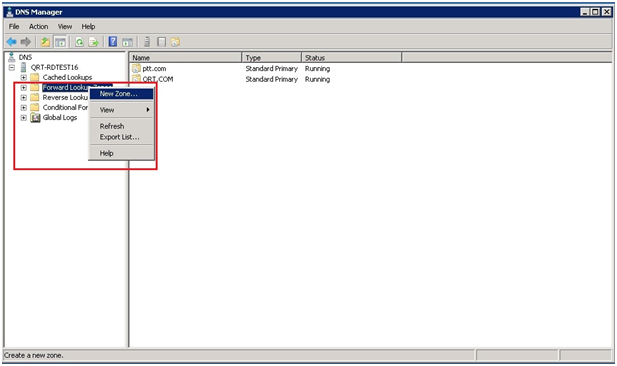The width and height of the screenshot is (617, 366).
Task: Click the yellow new zone folder toolbar icon
Action: click(x=175, y=42)
